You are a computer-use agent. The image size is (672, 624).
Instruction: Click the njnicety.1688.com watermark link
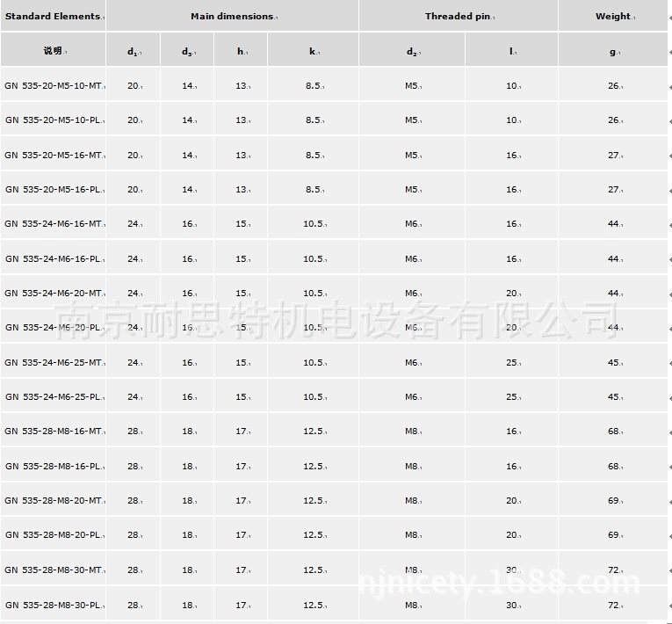(501, 582)
